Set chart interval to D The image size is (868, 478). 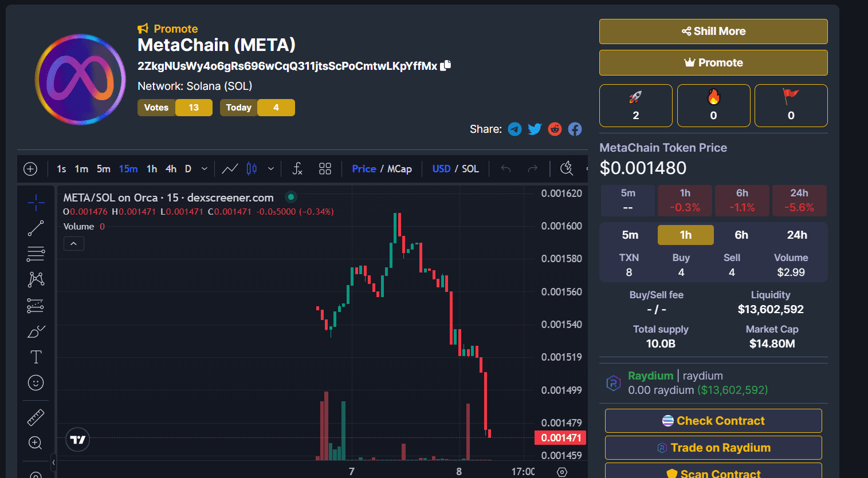[x=188, y=169]
